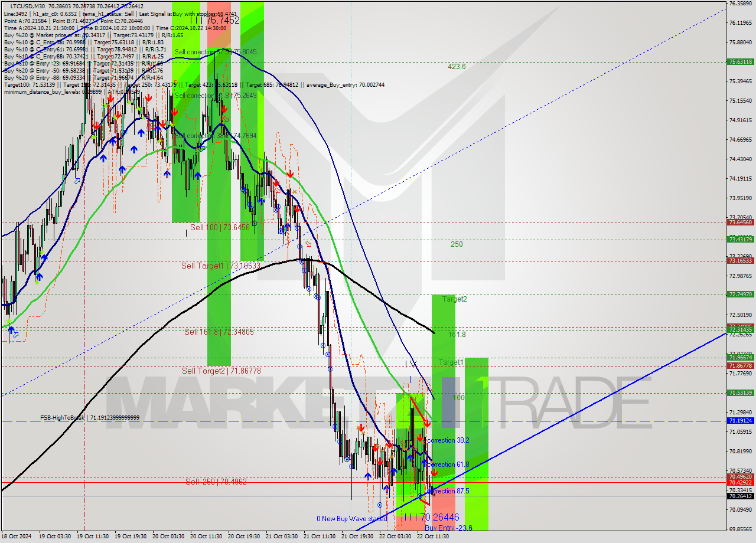Image resolution: width=756 pixels, height=543 pixels.
Task: Click the 71.53139 green price tag
Action: (x=741, y=392)
